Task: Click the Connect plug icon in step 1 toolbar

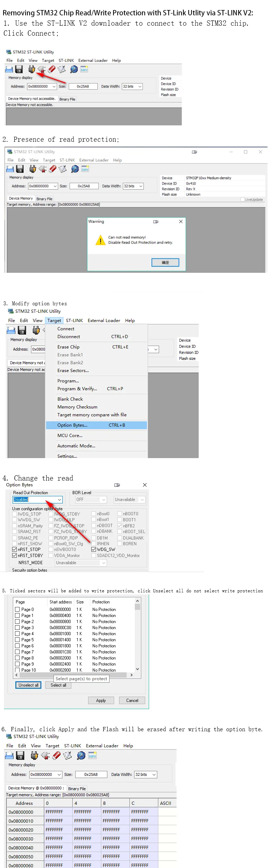Action: [x=32, y=69]
